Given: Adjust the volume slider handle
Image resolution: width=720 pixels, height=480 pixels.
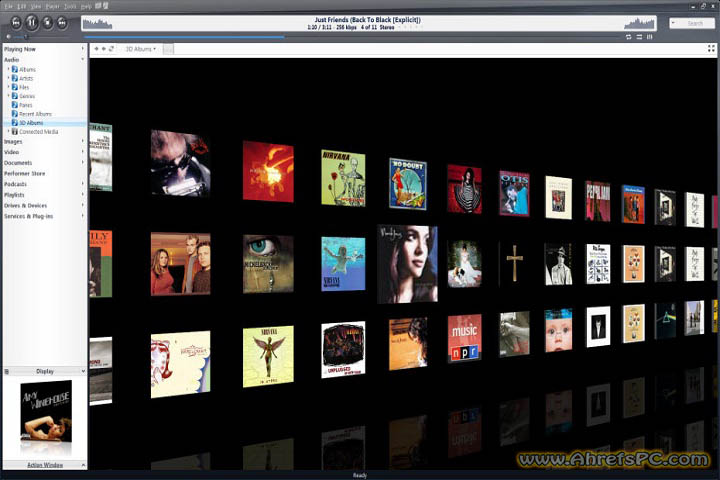Looking at the screenshot, I should coord(26,37).
